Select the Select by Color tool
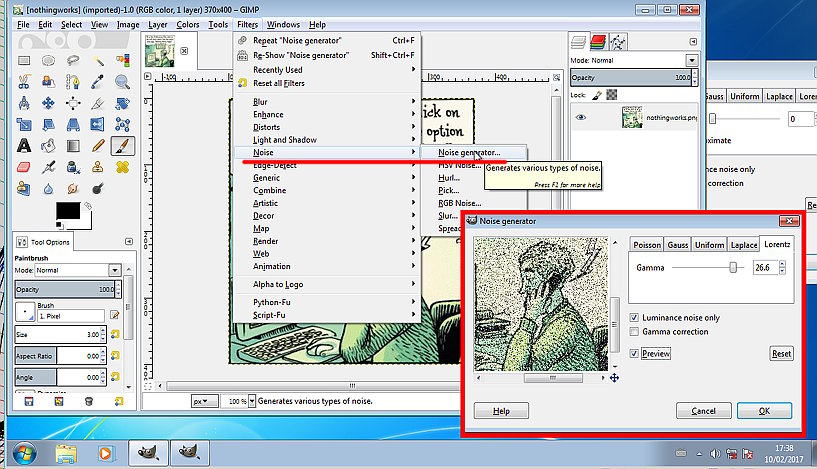Viewport: 817px width, 469px height. pyautogui.click(x=122, y=60)
